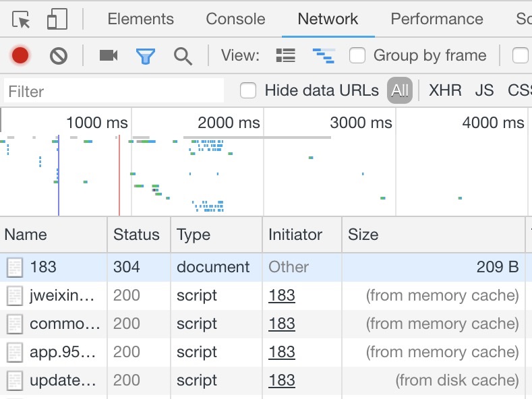Click inside the Filter text field

click(113, 91)
